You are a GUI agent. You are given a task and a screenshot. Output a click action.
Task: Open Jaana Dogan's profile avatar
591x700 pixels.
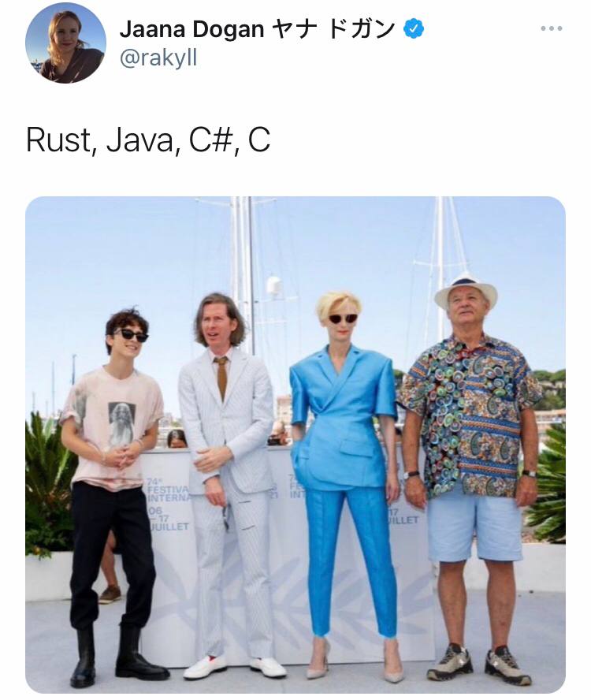(x=65, y=43)
